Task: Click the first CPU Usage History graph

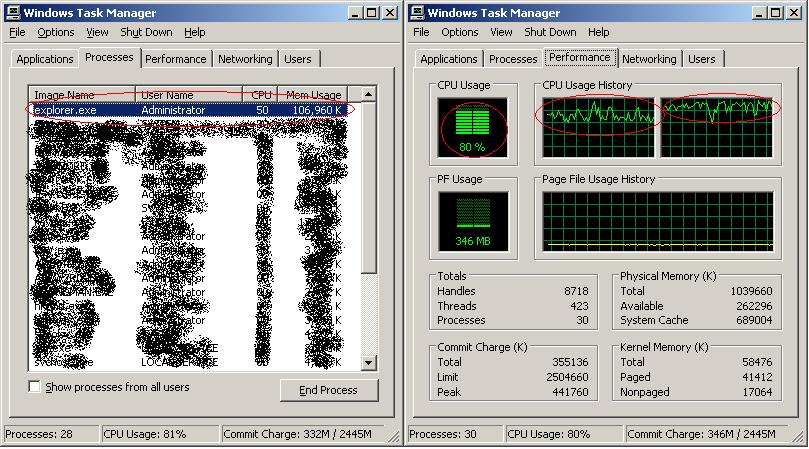Action: 598,127
